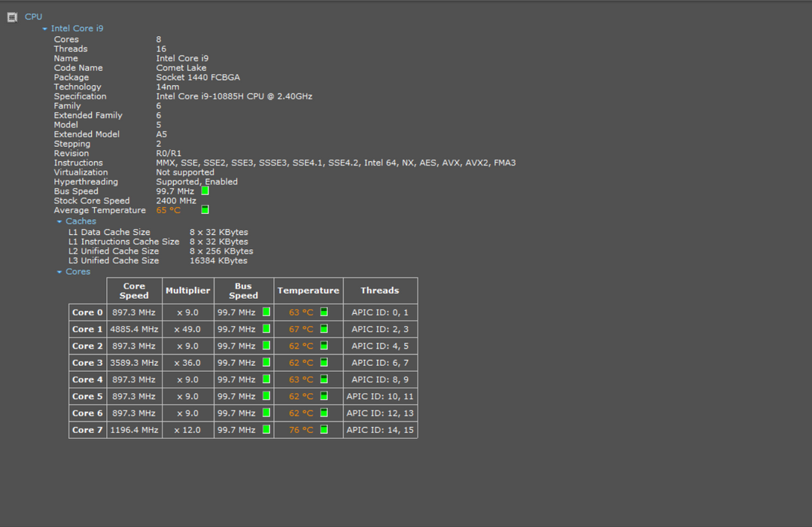Click the Threads count value 16
This screenshot has width=812, height=527.
pyautogui.click(x=161, y=49)
